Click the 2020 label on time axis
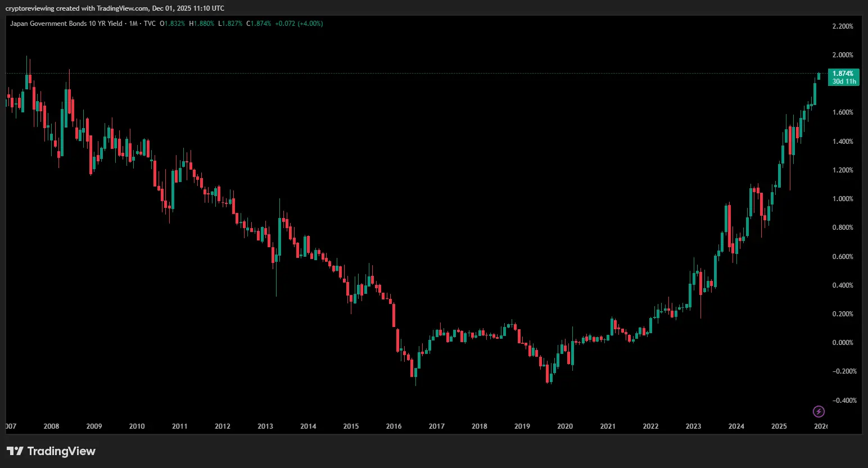 [x=565, y=426]
